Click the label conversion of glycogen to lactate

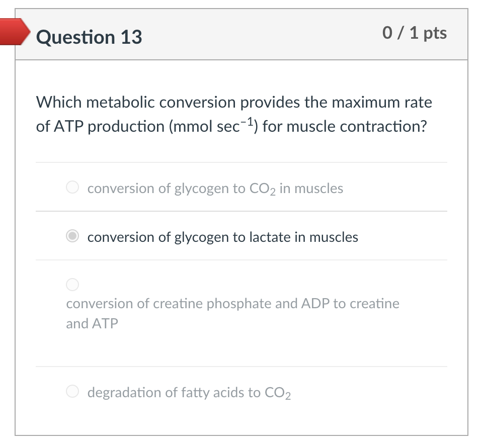[x=222, y=236]
